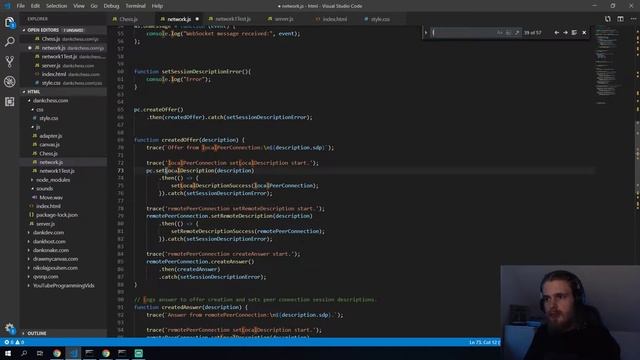The height and width of the screenshot is (360, 640).
Task: Expand the nikolajpoulsen.com folder
Action: [55, 268]
